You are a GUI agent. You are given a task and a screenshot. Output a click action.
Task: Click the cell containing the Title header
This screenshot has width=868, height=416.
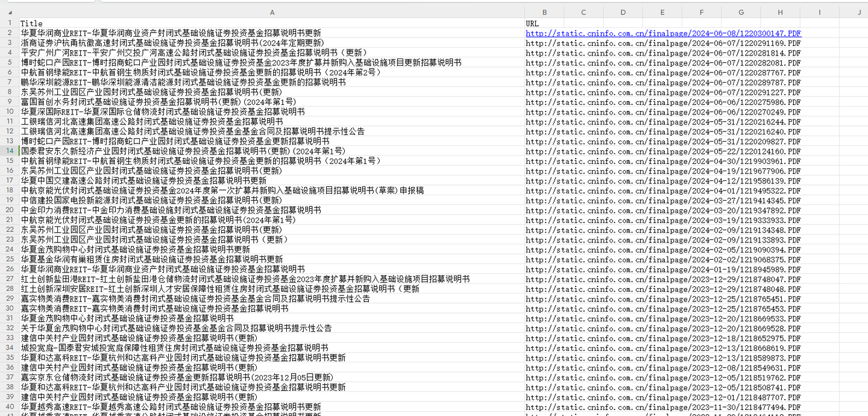31,24
